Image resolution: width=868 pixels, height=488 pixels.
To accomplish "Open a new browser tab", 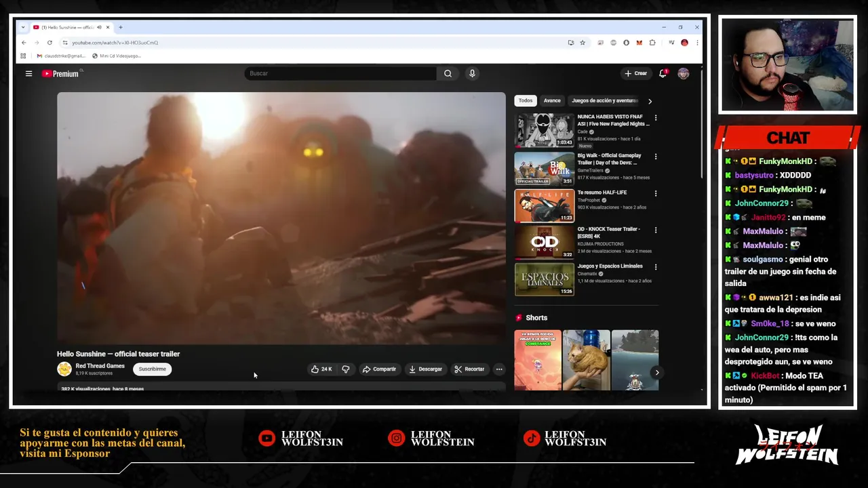I will coord(121,27).
